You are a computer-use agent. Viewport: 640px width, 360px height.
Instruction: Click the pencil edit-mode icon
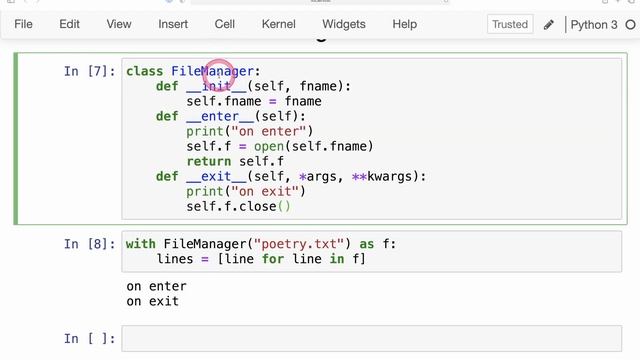549,25
